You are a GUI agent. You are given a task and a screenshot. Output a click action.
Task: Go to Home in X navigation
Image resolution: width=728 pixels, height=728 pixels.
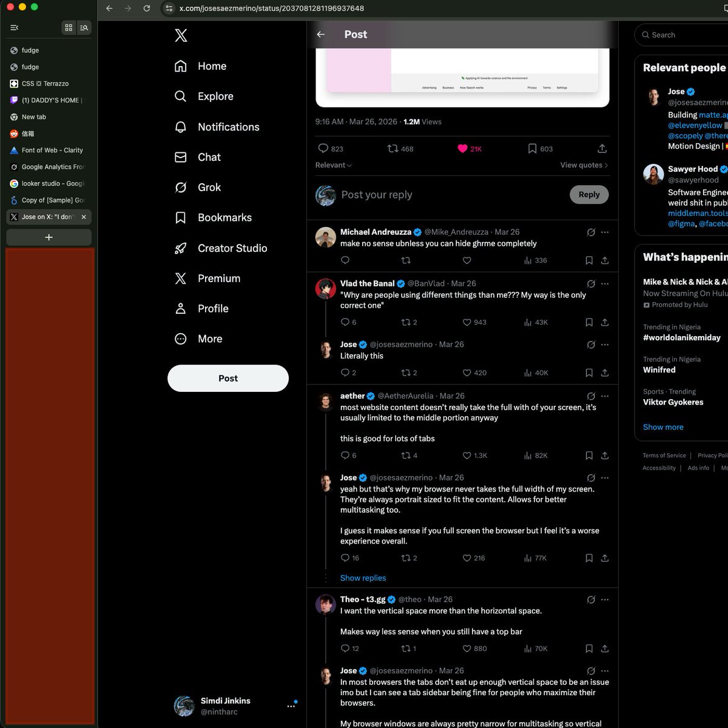tap(200, 66)
